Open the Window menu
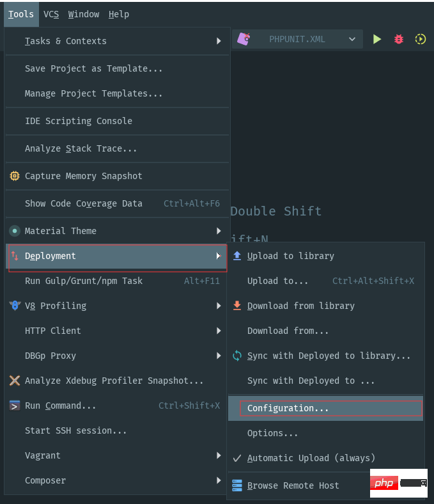 tap(84, 14)
